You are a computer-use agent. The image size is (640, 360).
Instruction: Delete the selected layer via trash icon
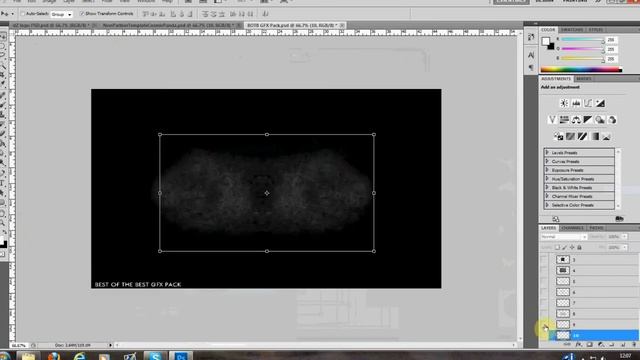[x=634, y=345]
